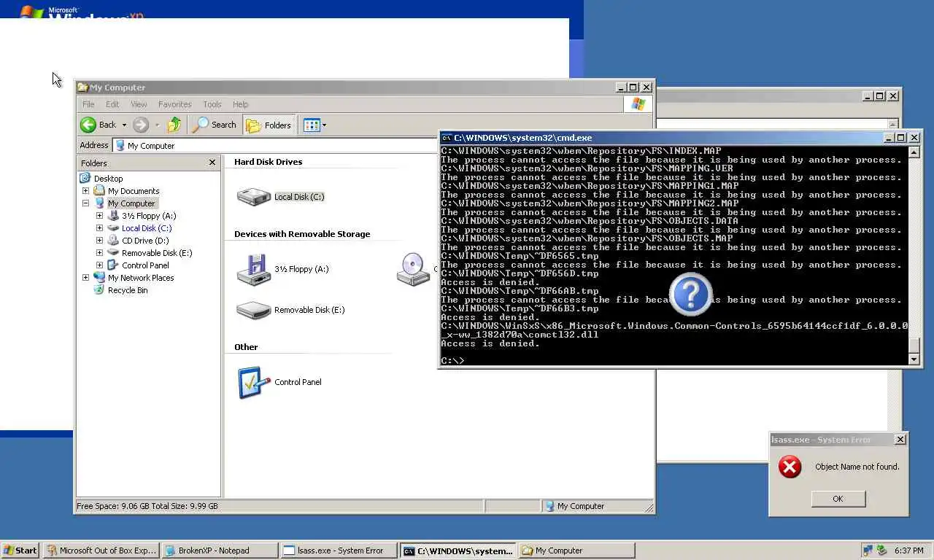Switch to Microsoft Out of Box Experience task
The width and height of the screenshot is (934, 560).
point(101,551)
